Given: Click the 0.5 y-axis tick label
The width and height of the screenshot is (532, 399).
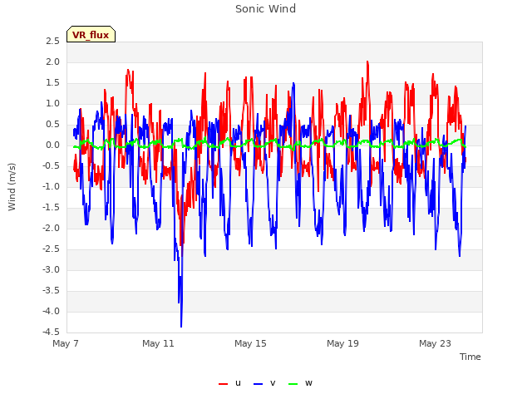Looking at the screenshot, I should click(x=53, y=125).
